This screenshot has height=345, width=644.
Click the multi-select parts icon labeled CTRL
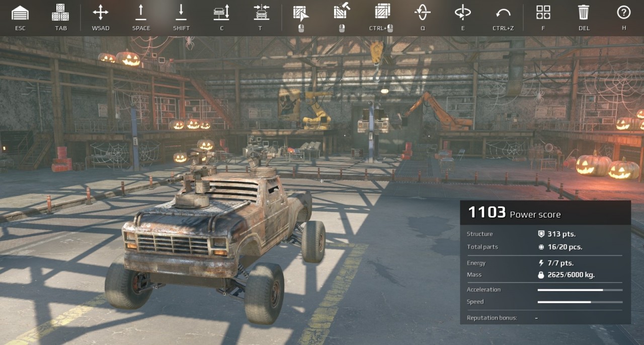[382, 12]
